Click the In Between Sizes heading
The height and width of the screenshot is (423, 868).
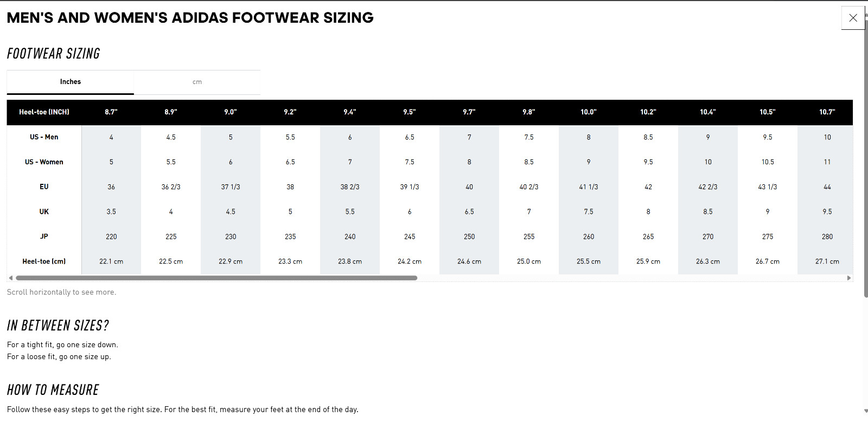[x=58, y=325]
